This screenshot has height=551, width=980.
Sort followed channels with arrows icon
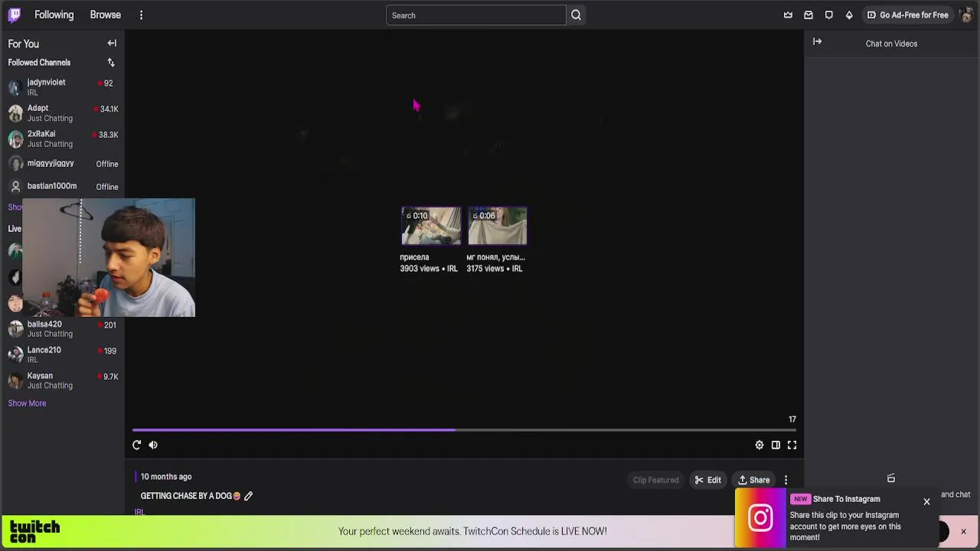coord(111,63)
